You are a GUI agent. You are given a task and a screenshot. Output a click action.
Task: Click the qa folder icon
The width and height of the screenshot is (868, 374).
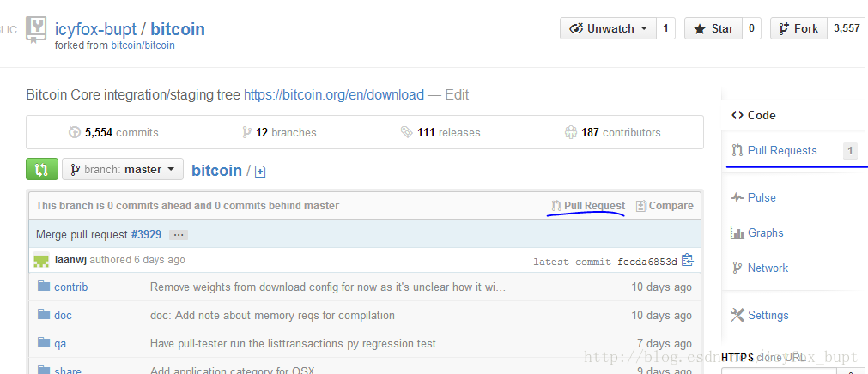click(44, 342)
